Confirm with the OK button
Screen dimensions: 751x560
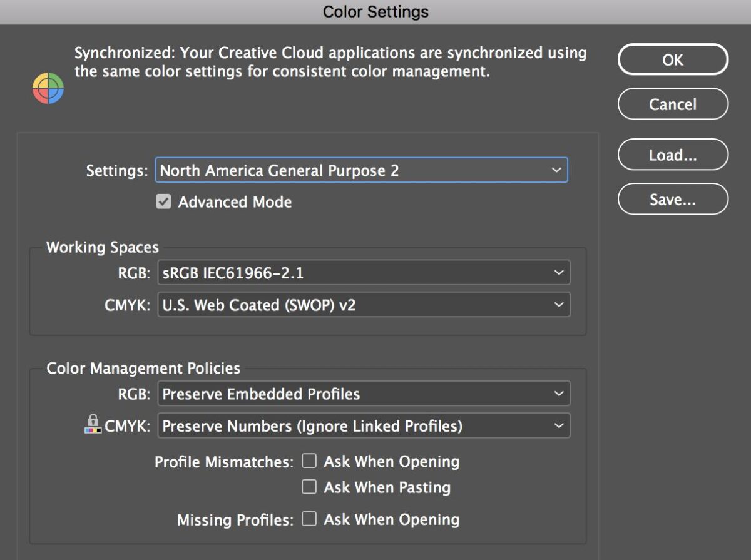click(x=673, y=60)
